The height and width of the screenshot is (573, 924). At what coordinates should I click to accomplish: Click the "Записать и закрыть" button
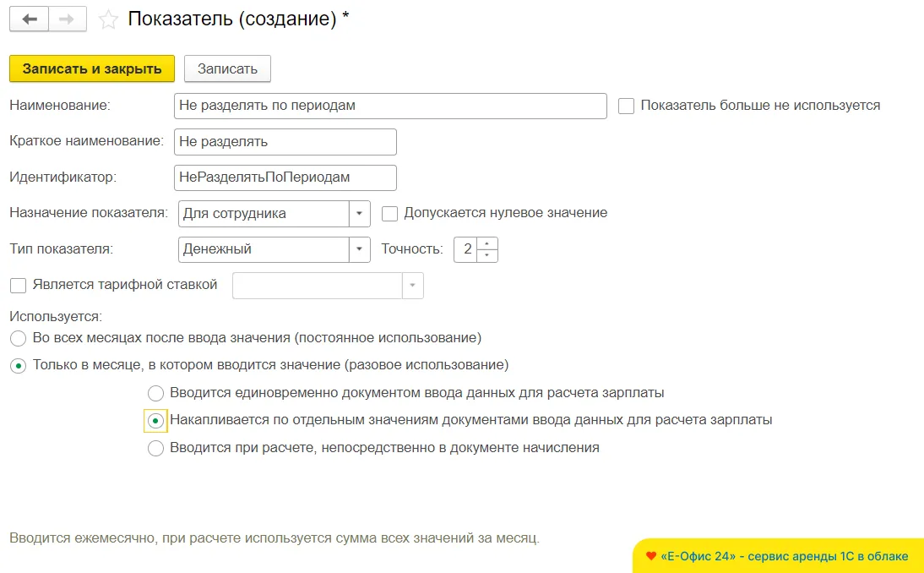[x=92, y=68]
